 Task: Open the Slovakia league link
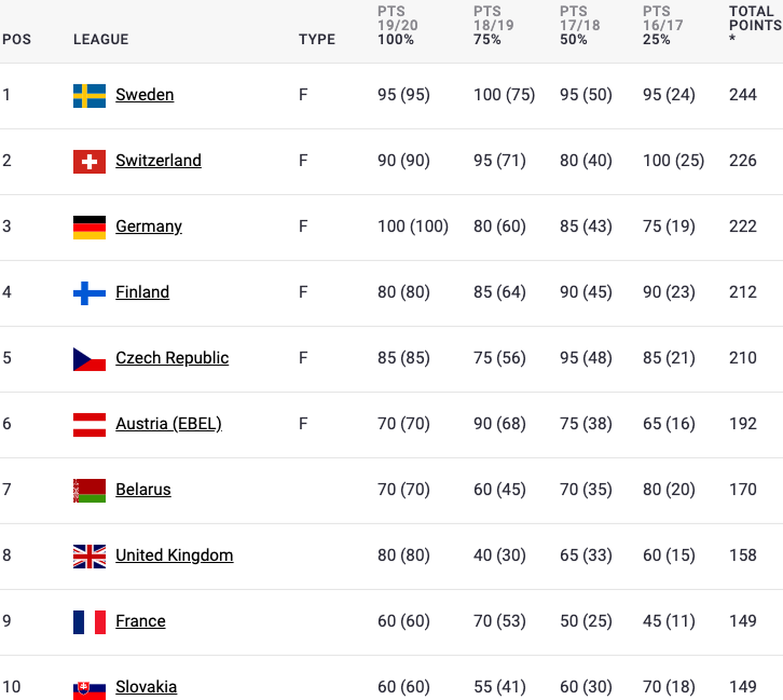click(x=146, y=687)
